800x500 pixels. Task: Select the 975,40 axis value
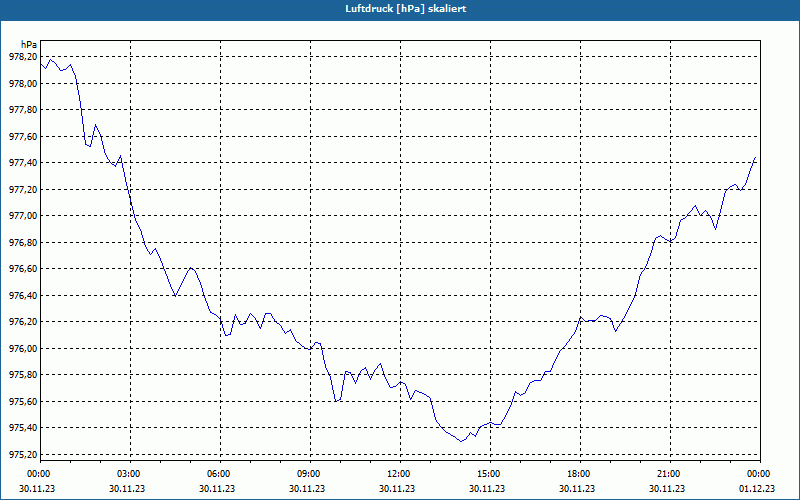coord(23,428)
